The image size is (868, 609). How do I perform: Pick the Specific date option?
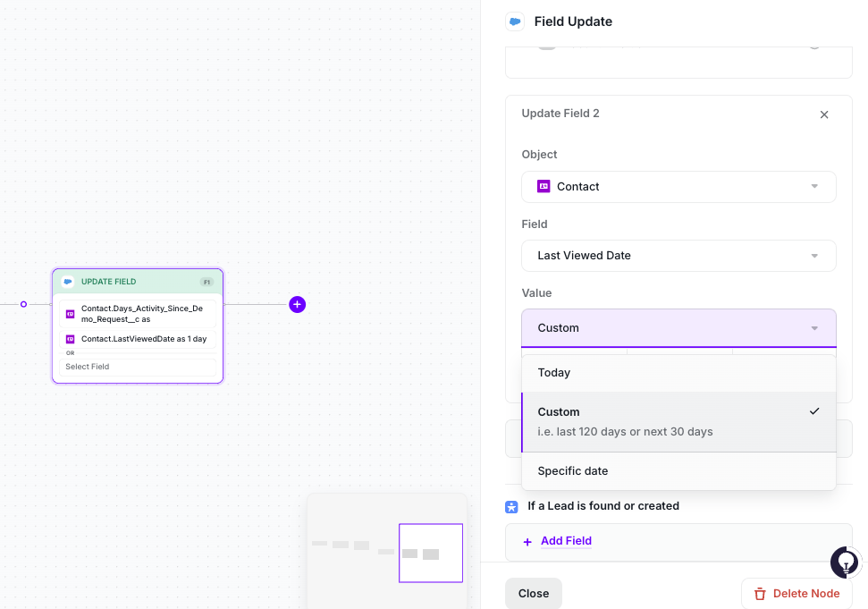pos(678,471)
